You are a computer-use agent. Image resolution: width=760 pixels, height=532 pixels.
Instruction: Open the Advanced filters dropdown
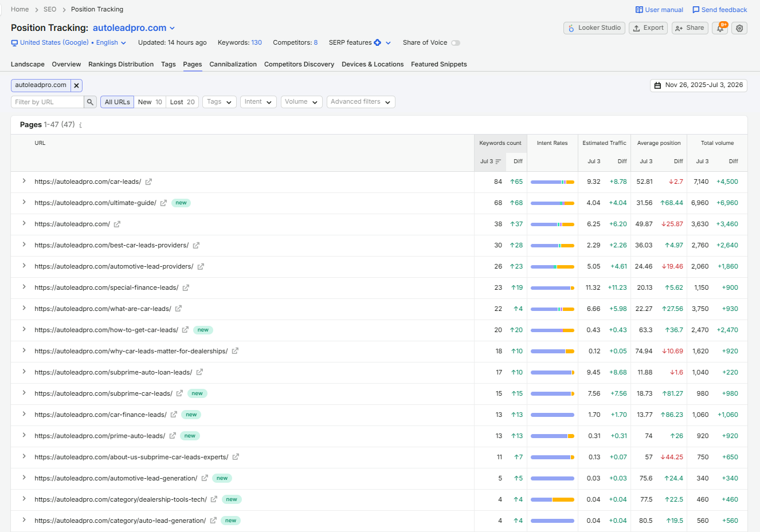pyautogui.click(x=361, y=102)
